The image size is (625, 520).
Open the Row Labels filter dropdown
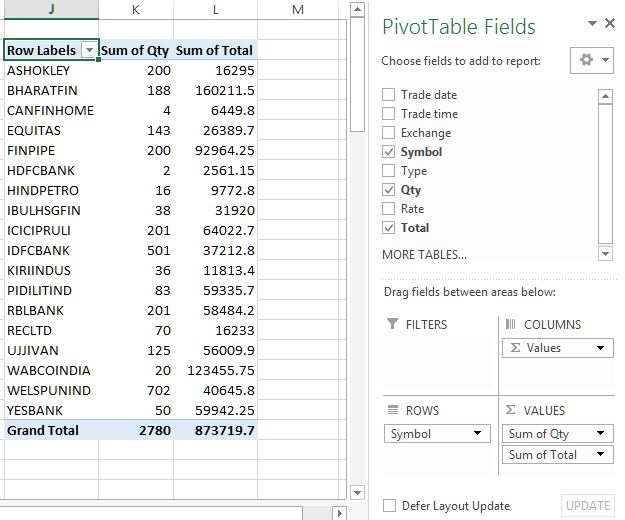89,50
